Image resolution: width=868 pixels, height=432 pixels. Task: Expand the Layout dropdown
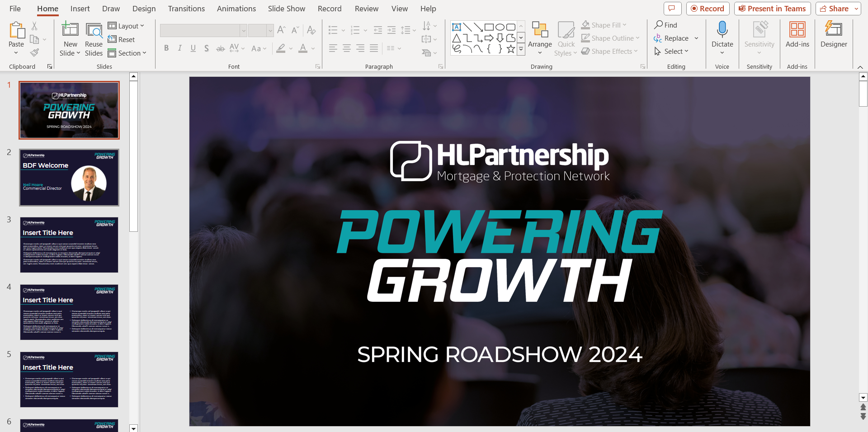(126, 26)
